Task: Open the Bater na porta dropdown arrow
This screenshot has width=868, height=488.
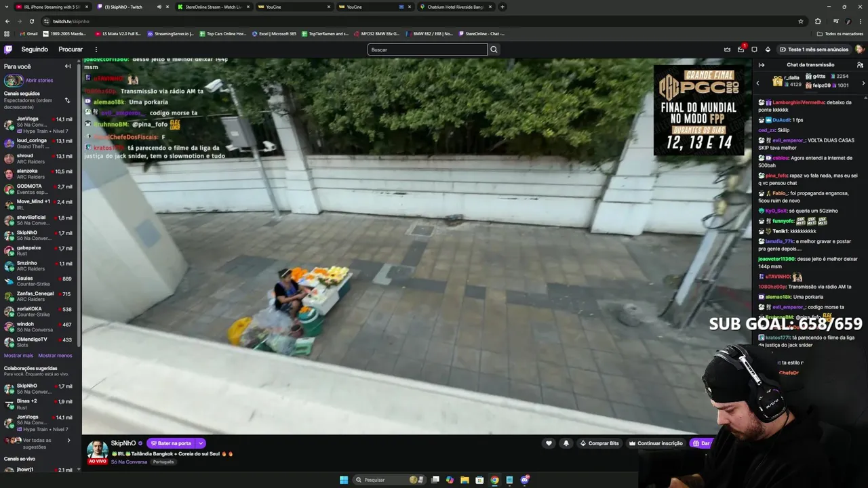Action: (201, 443)
